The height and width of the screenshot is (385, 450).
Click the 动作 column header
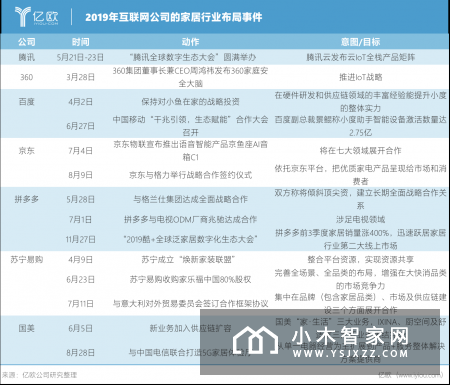(190, 42)
